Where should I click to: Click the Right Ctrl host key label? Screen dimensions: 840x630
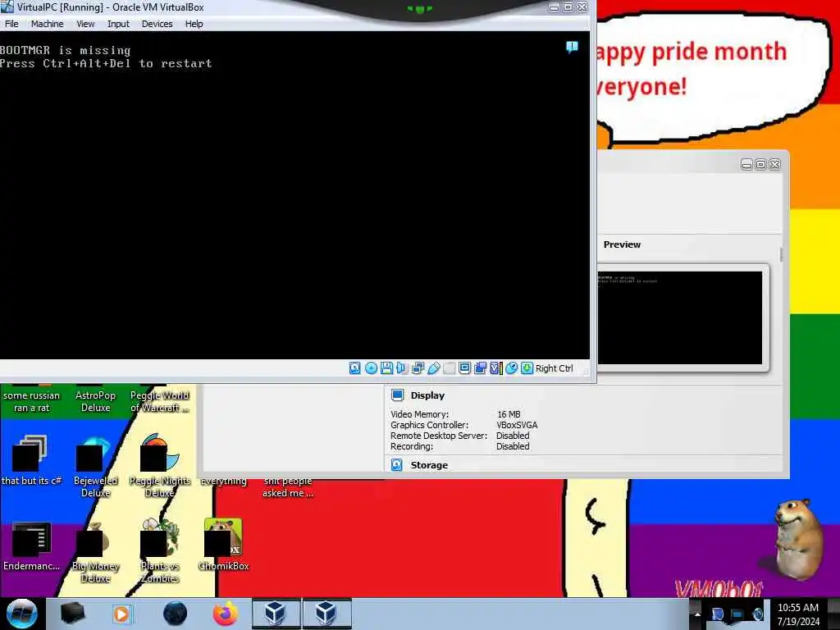554,368
